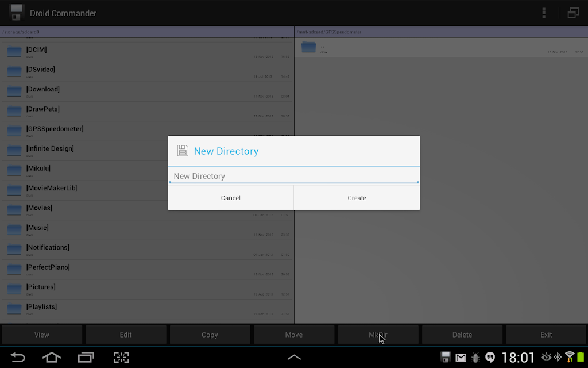The image size is (588, 368).
Task: Open the [GPSSpeedometer] folder in left panel
Action: coord(147,131)
